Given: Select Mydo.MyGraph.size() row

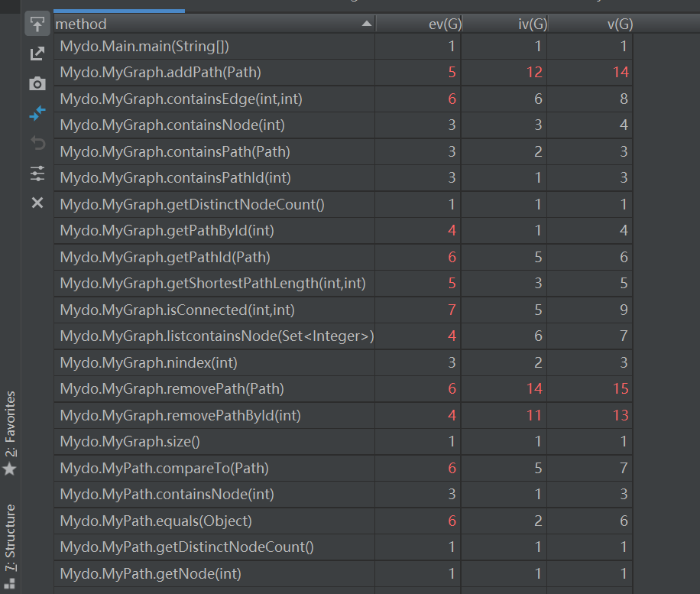Looking at the screenshot, I should pyautogui.click(x=343, y=441).
